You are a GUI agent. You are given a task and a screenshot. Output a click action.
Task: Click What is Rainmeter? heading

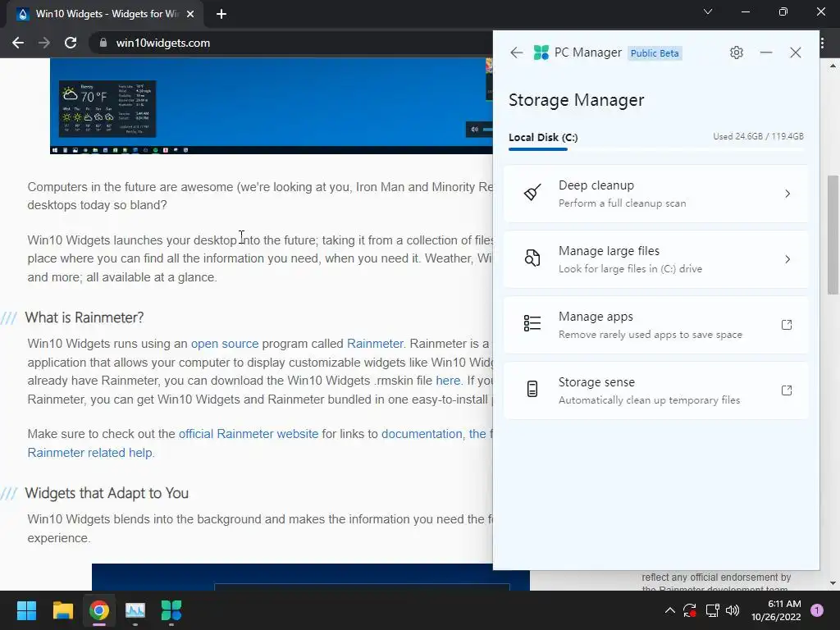coord(84,317)
